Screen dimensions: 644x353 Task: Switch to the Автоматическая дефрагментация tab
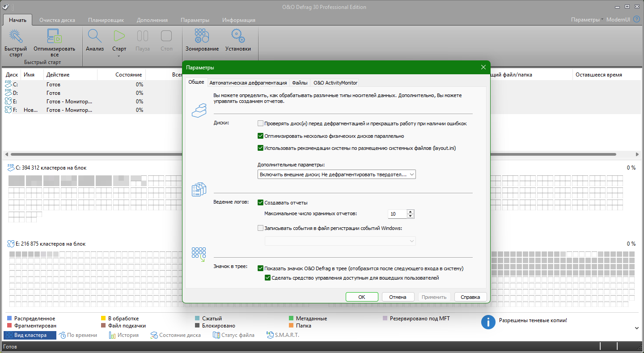pyautogui.click(x=248, y=83)
